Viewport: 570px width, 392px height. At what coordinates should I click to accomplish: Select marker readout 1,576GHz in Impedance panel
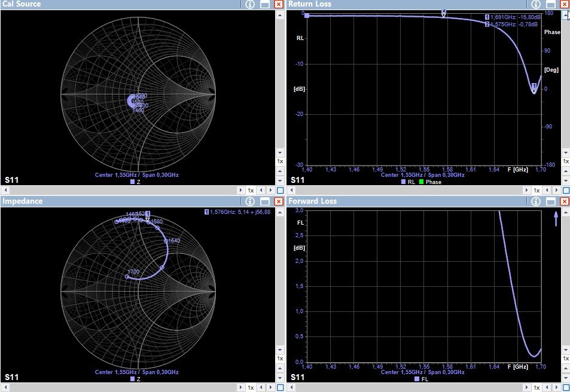[237, 212]
